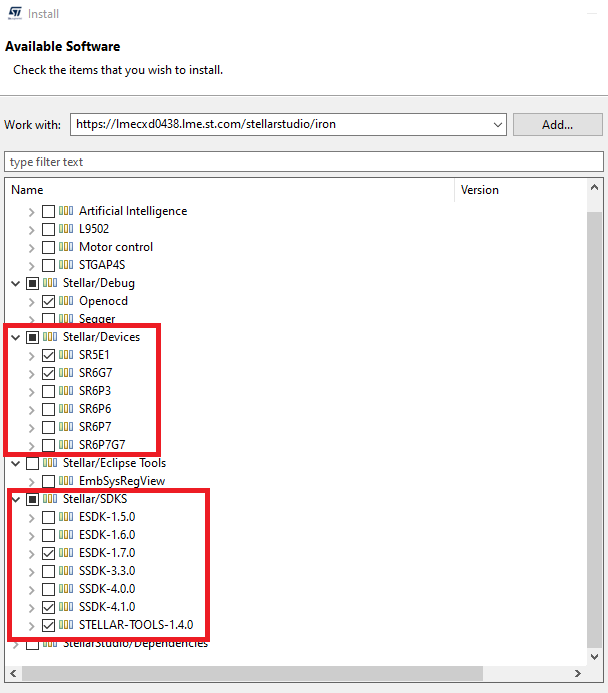
Task: Uncheck the Openocd checkbox
Action: 48,301
